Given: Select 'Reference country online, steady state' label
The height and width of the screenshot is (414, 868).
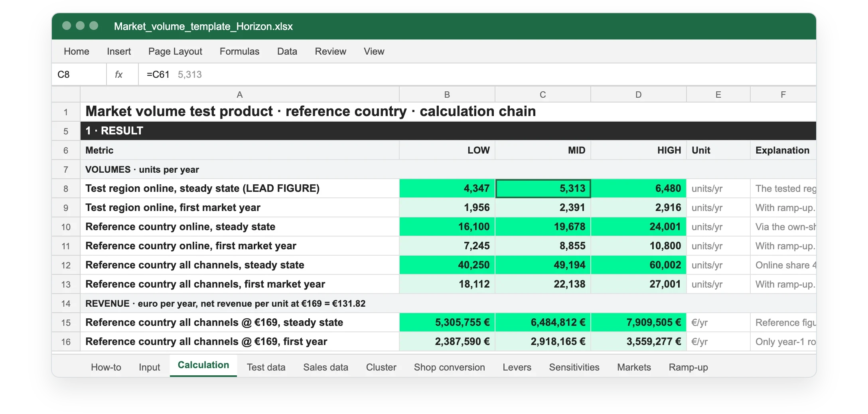Looking at the screenshot, I should [x=180, y=227].
